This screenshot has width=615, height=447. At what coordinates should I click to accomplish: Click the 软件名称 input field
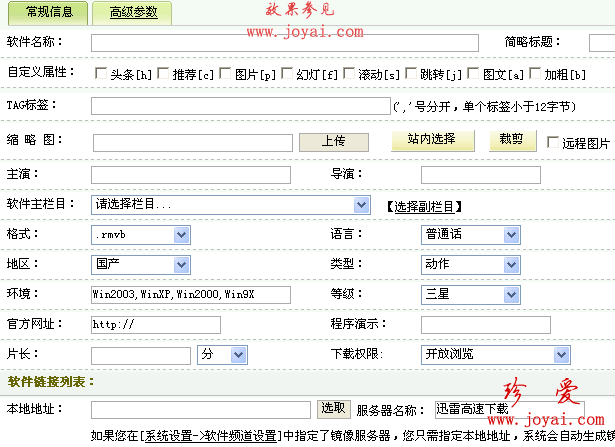click(x=285, y=43)
